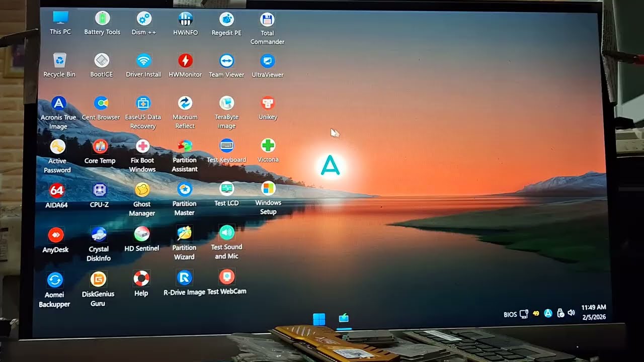This screenshot has height=362, width=644.
Task: Click the temperature 49 tray indicator
Action: click(x=536, y=314)
